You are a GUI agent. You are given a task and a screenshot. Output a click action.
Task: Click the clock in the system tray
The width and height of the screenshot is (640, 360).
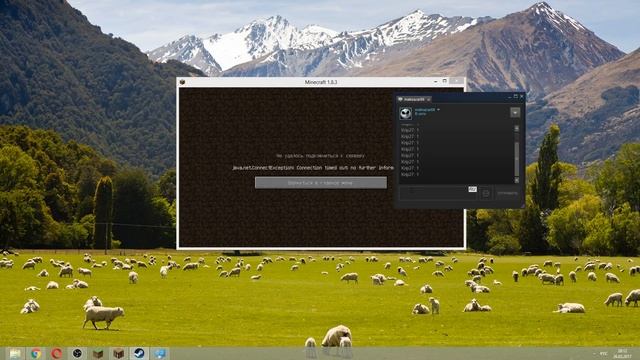[x=622, y=353]
